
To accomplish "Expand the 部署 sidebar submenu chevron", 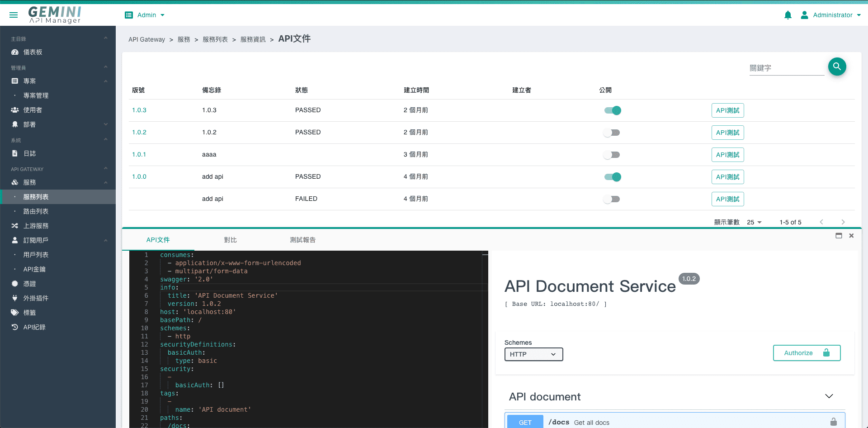I will coord(105,124).
